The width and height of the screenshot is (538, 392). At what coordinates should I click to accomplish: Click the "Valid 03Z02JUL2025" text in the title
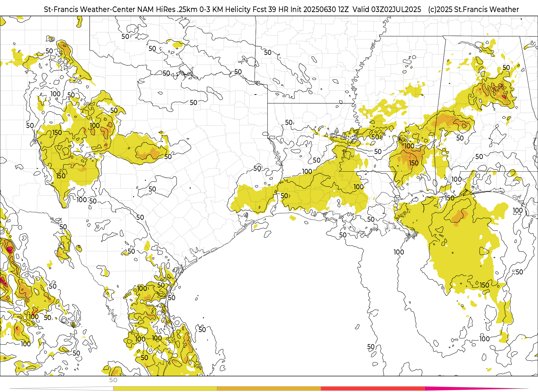(387, 10)
